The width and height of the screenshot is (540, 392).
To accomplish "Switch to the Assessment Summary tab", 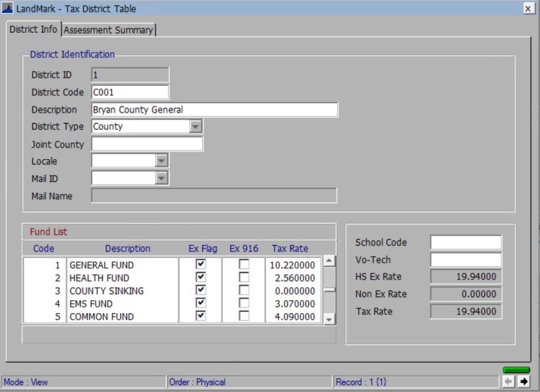I will tap(108, 30).
